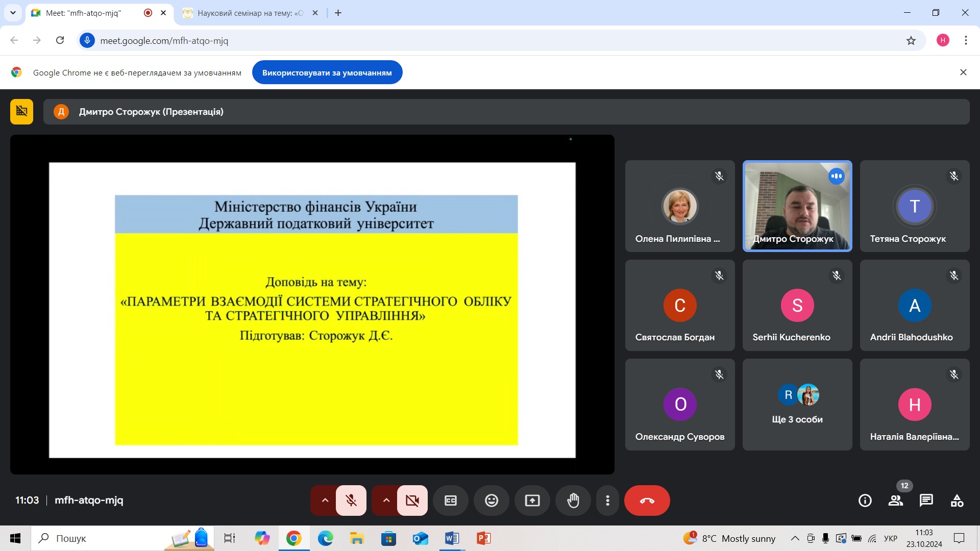The image size is (980, 551).
Task: Open the Chrome three-dot menu
Action: (x=966, y=40)
